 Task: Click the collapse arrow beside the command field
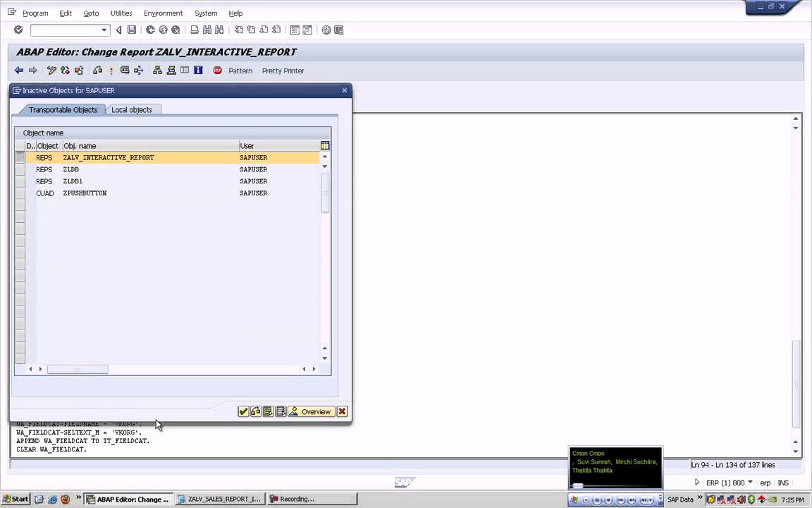[x=118, y=30]
